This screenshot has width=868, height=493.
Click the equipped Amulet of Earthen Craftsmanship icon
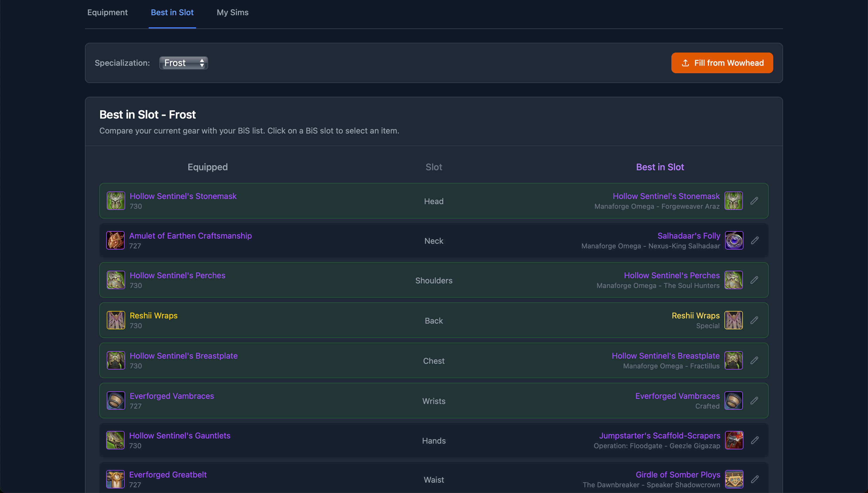(x=115, y=240)
